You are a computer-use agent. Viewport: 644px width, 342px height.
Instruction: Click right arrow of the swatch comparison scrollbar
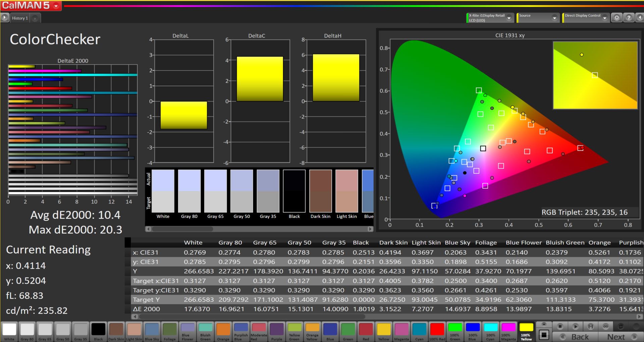point(370,229)
